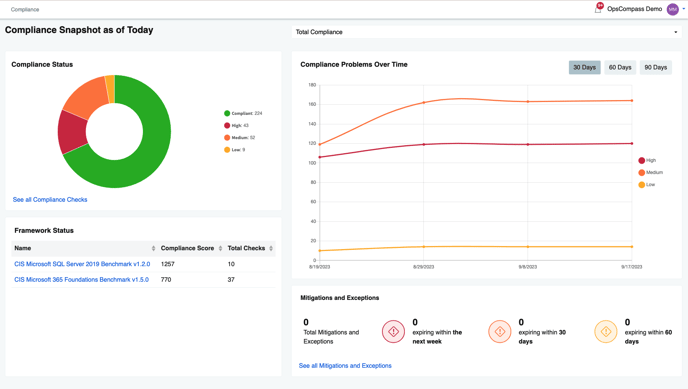The width and height of the screenshot is (688, 389).
Task: Click the red expiring next week warning icon
Action: [393, 332]
